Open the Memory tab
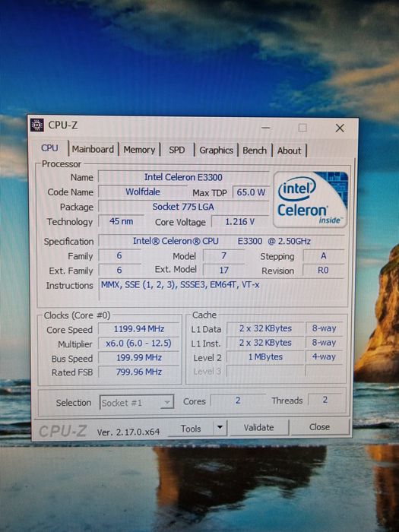 [x=139, y=150]
